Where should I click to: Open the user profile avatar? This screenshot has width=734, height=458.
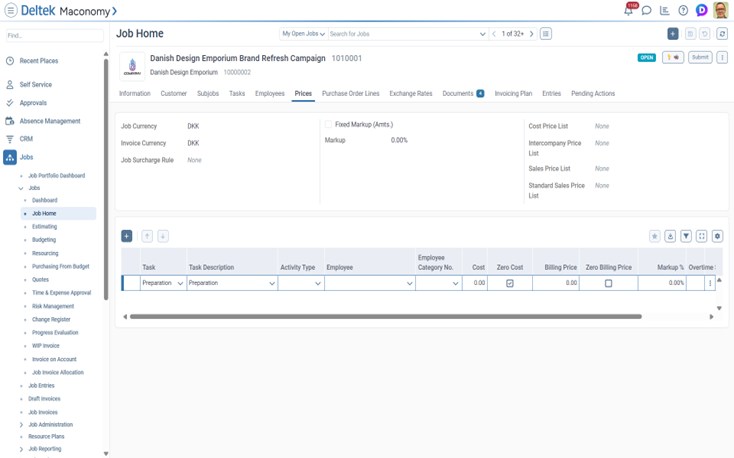coord(720,10)
